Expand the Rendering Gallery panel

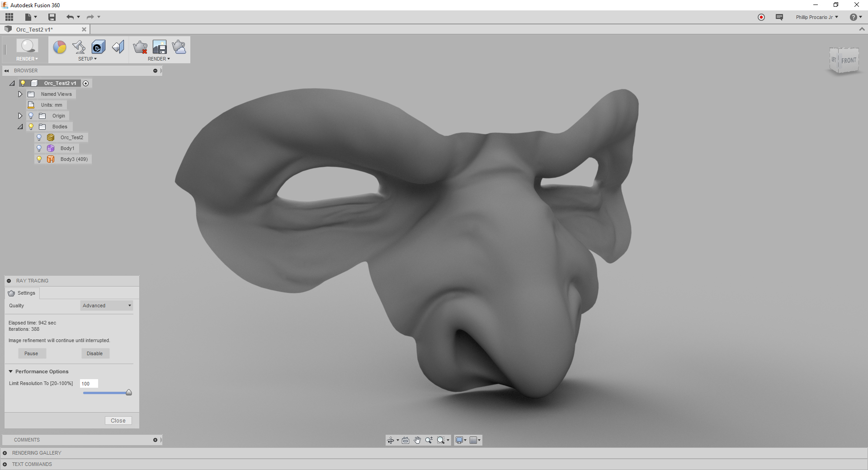click(x=5, y=453)
